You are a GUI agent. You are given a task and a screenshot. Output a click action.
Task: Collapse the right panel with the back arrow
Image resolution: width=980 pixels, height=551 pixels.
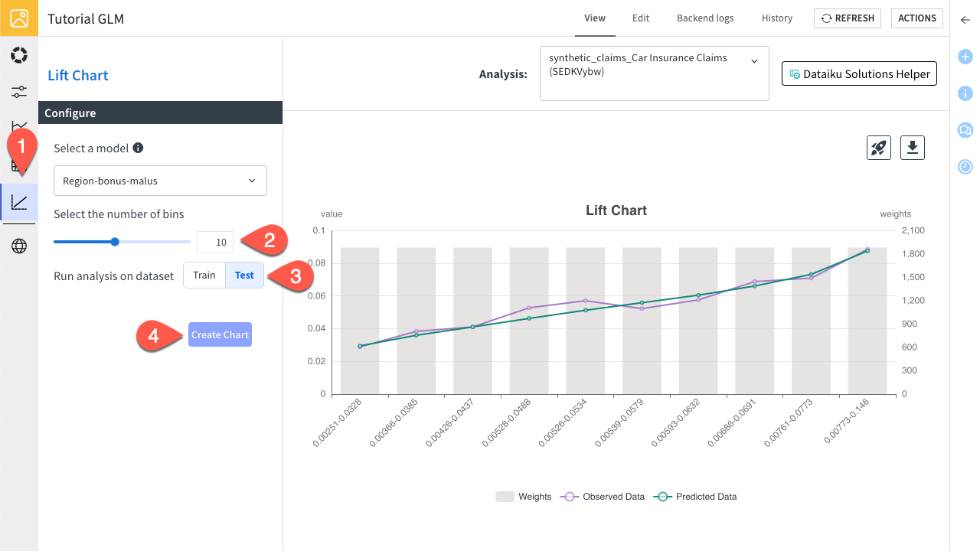point(965,20)
